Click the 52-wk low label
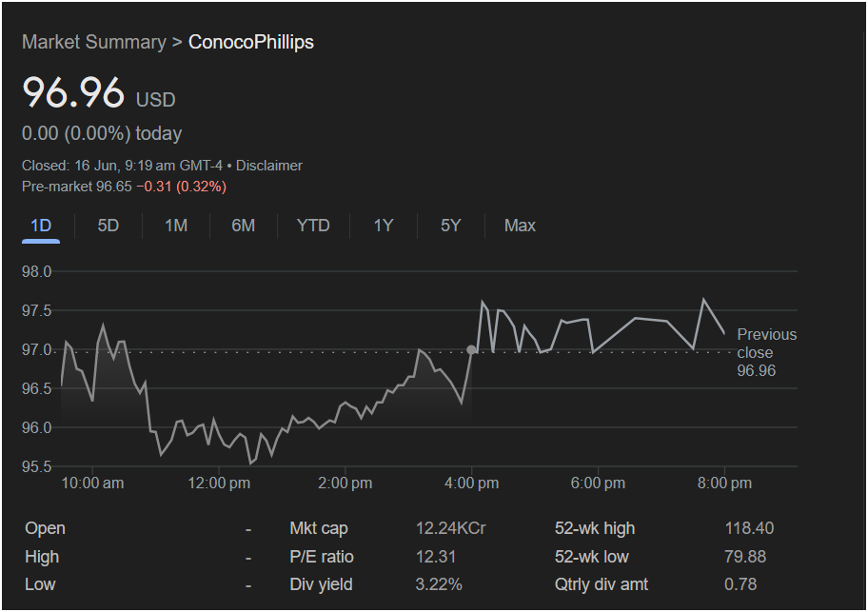Screen dimensions: 868x612 point(591,556)
